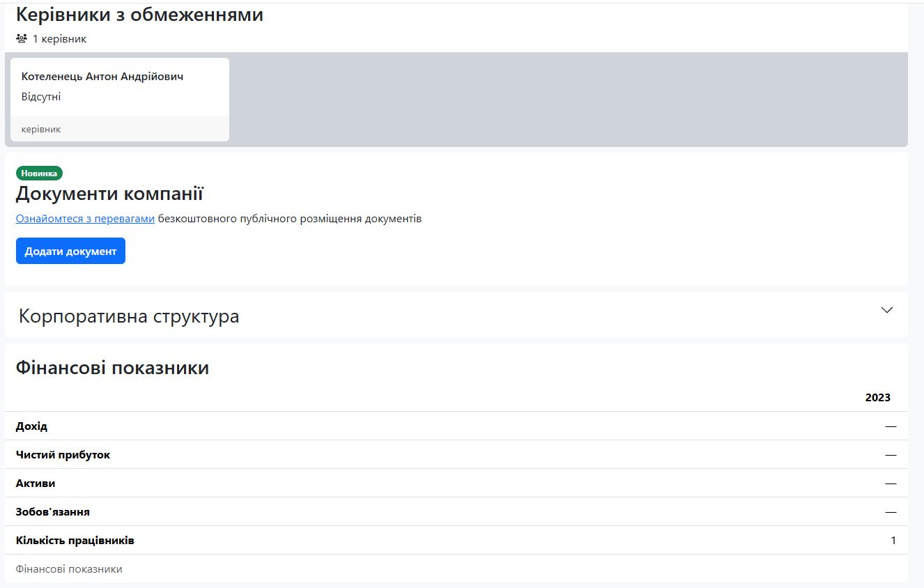Click the employee count value 1
This screenshot has width=924, height=588.
point(893,541)
